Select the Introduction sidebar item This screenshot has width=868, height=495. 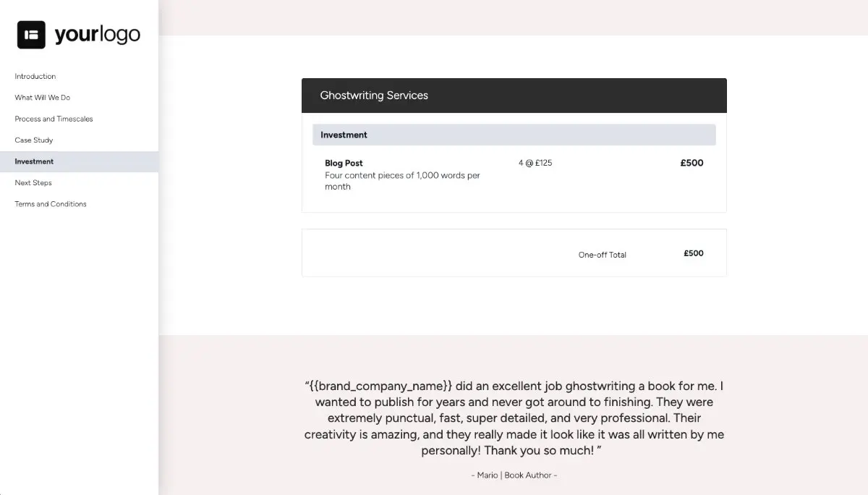[x=35, y=76]
